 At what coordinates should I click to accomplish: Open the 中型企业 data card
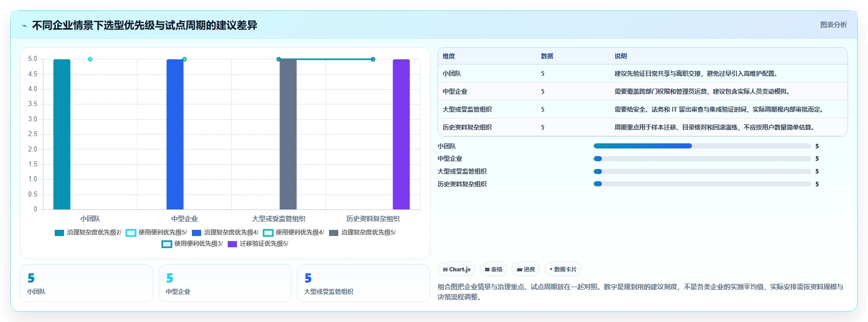225,283
